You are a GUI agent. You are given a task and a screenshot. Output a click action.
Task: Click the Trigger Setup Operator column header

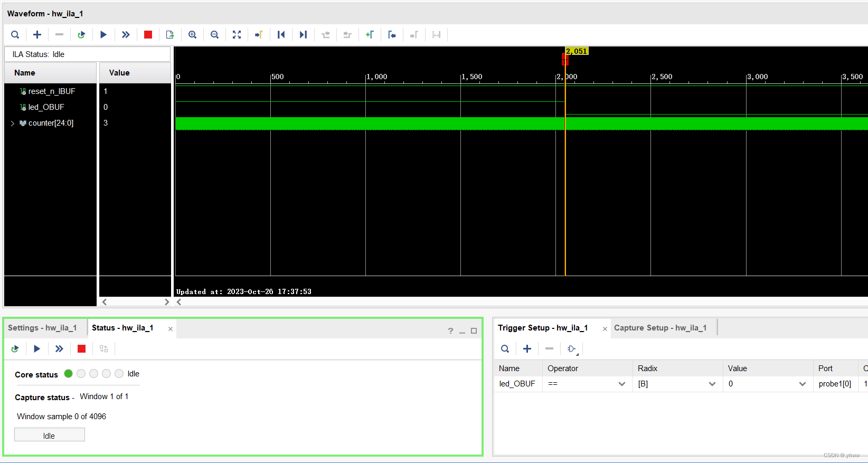click(587, 368)
